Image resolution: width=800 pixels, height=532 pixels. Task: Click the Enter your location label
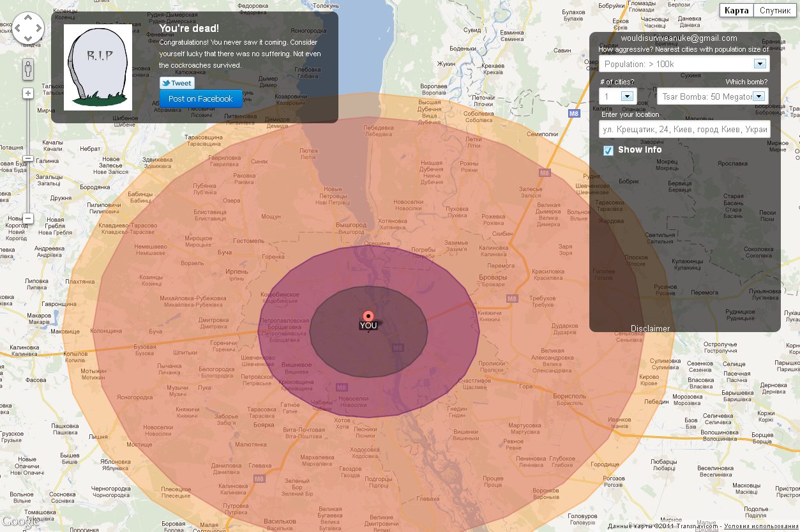(630, 115)
